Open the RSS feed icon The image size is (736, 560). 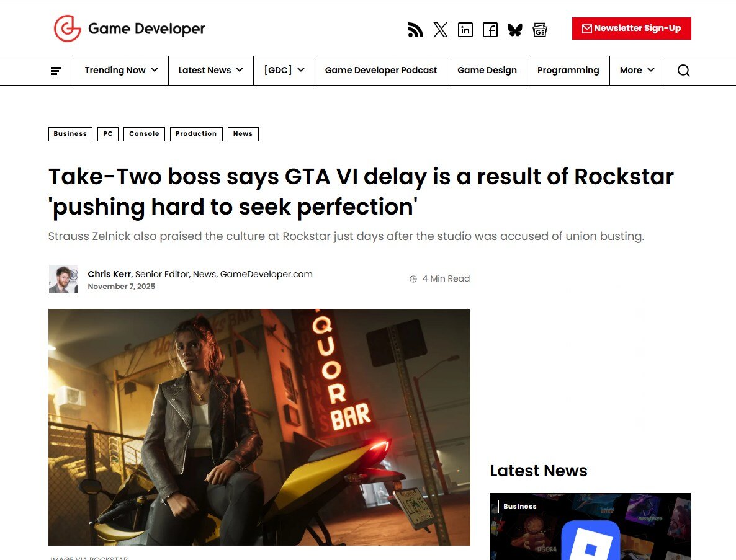[415, 30]
